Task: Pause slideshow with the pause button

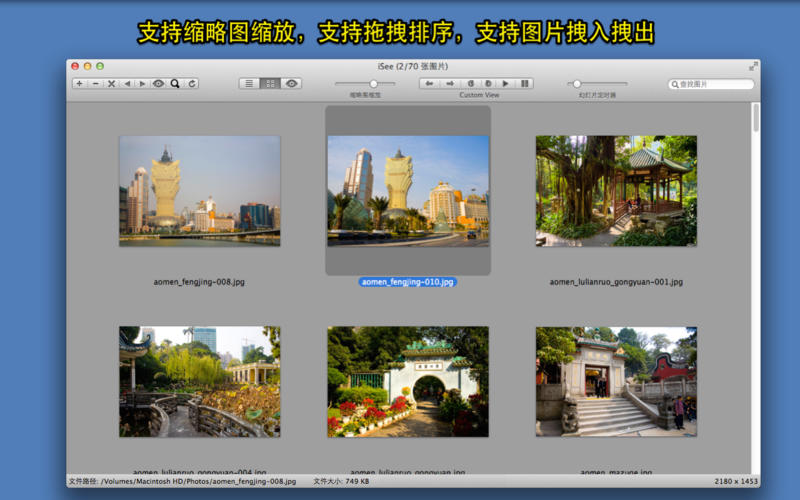Action: (524, 84)
